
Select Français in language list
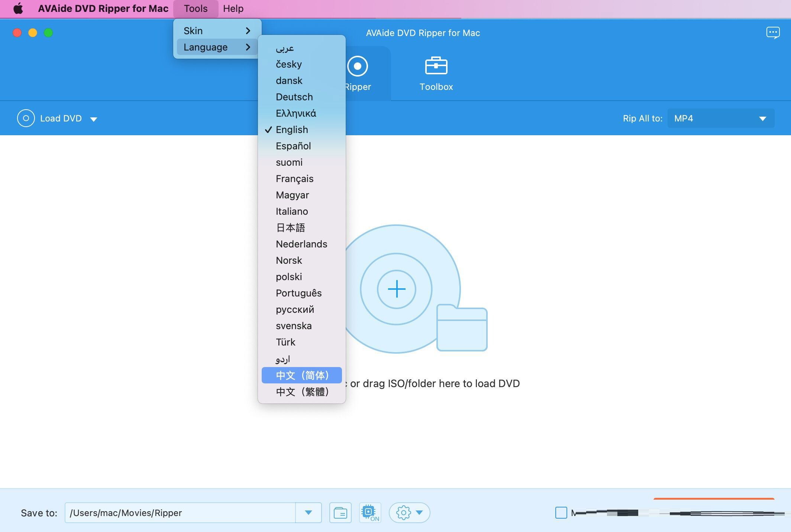click(302, 179)
